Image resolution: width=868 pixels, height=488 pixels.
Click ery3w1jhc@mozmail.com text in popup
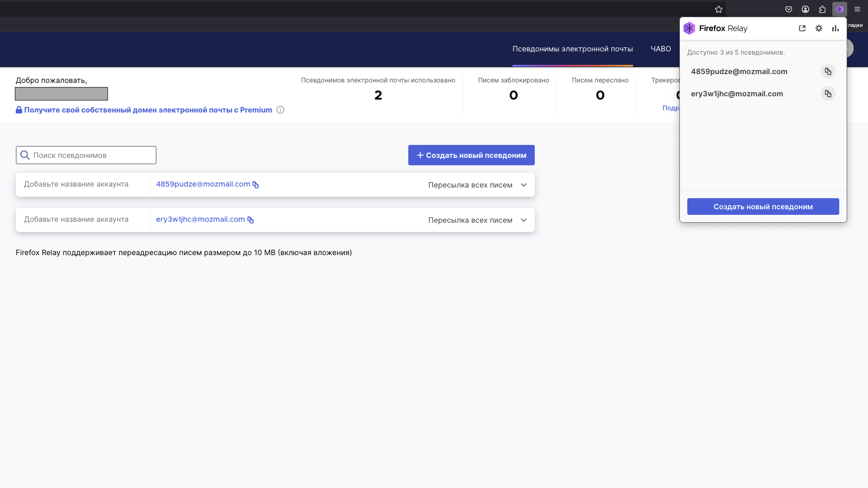coord(737,94)
